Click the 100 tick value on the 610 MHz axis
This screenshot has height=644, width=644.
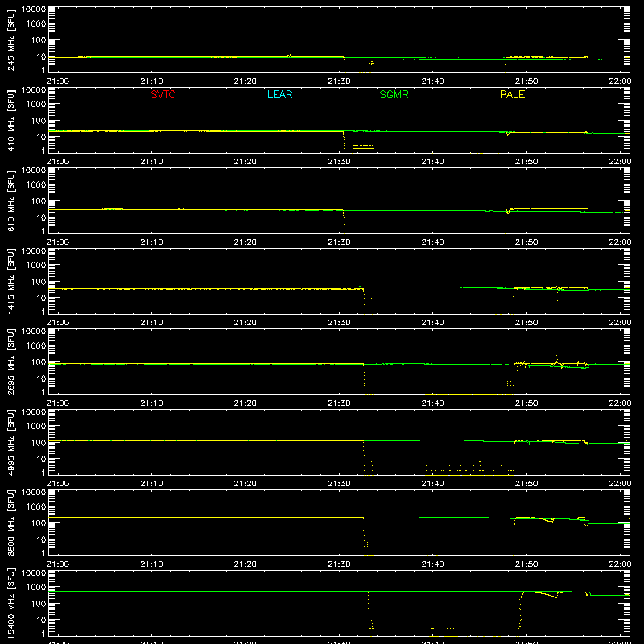click(39, 201)
